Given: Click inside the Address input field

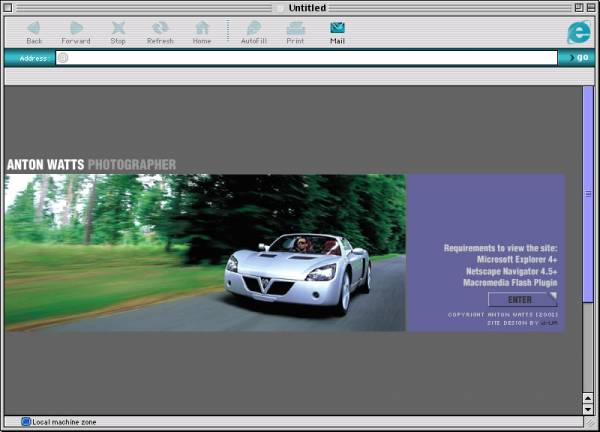Looking at the screenshot, I should (307, 58).
